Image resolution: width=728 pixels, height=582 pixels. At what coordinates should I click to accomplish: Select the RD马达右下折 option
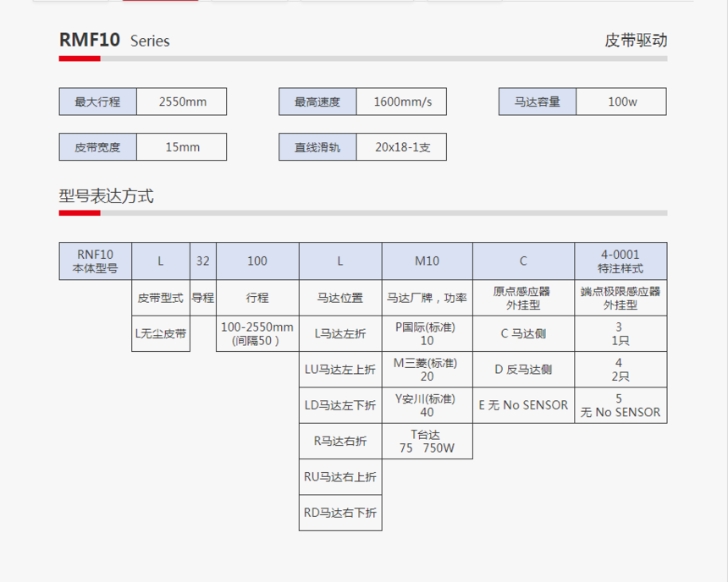[340, 513]
